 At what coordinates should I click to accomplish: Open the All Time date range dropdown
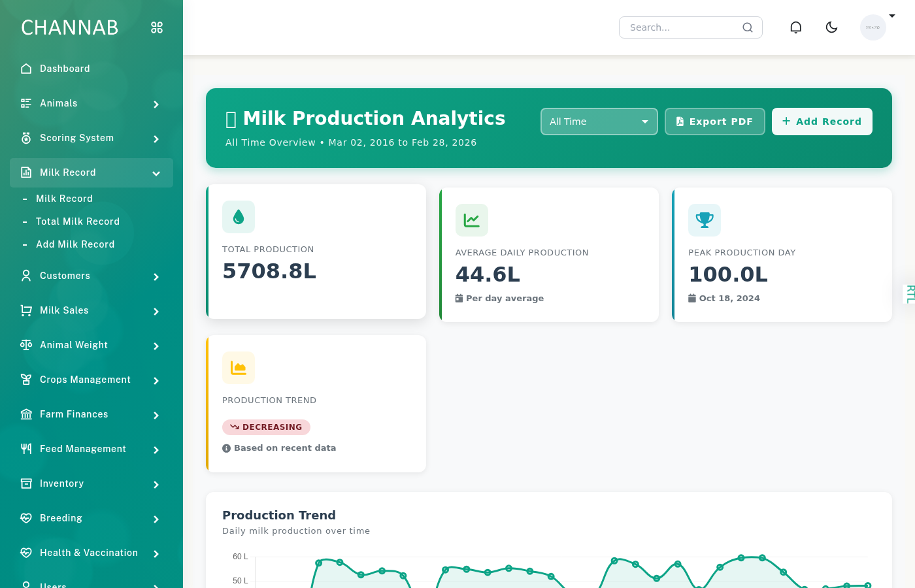tap(599, 122)
